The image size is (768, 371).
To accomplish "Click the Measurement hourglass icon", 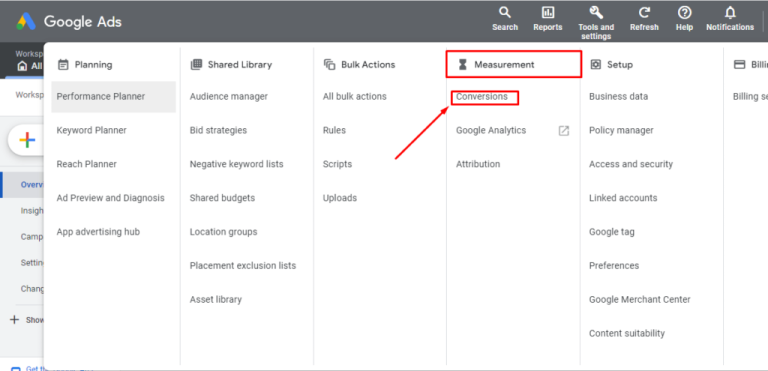I will point(462,64).
